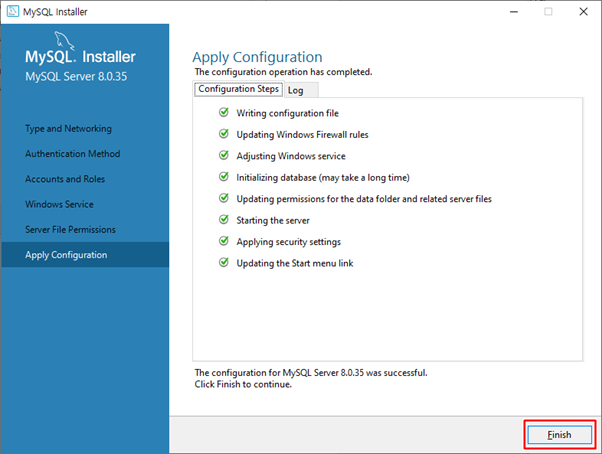Screen dimensions: 602x454
Task: Close the MySQL Installer window
Action: coord(584,12)
